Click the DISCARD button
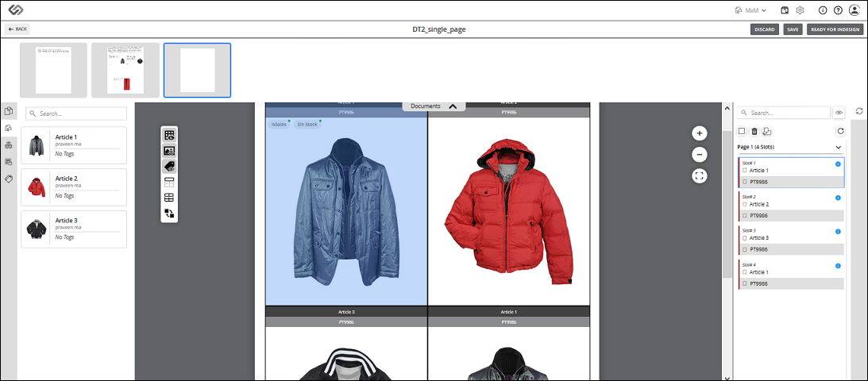 [x=765, y=29]
